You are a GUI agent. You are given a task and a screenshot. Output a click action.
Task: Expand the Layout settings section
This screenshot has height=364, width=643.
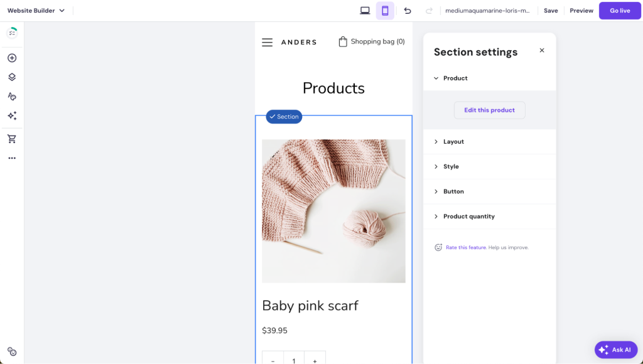pyautogui.click(x=453, y=141)
